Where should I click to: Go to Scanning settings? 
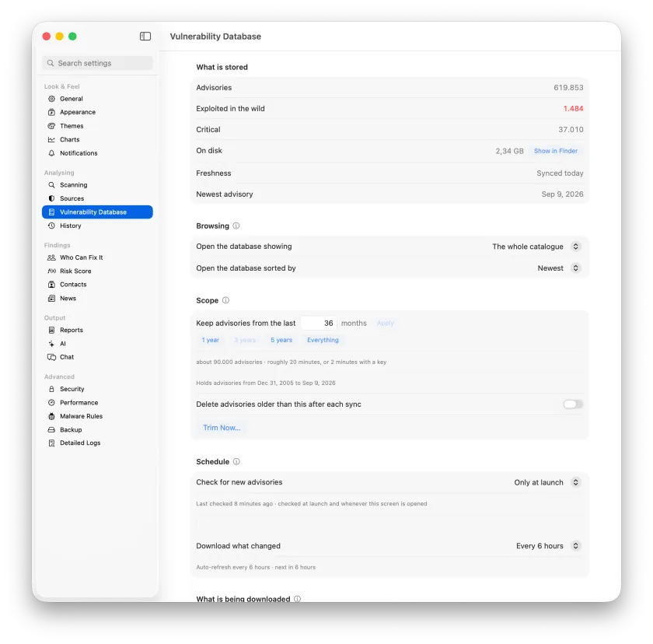(97, 185)
